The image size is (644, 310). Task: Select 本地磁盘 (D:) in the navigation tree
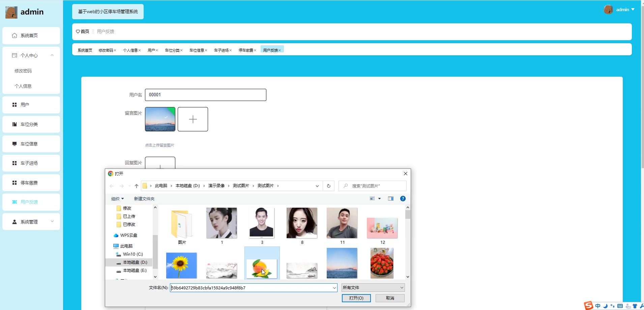(x=135, y=262)
